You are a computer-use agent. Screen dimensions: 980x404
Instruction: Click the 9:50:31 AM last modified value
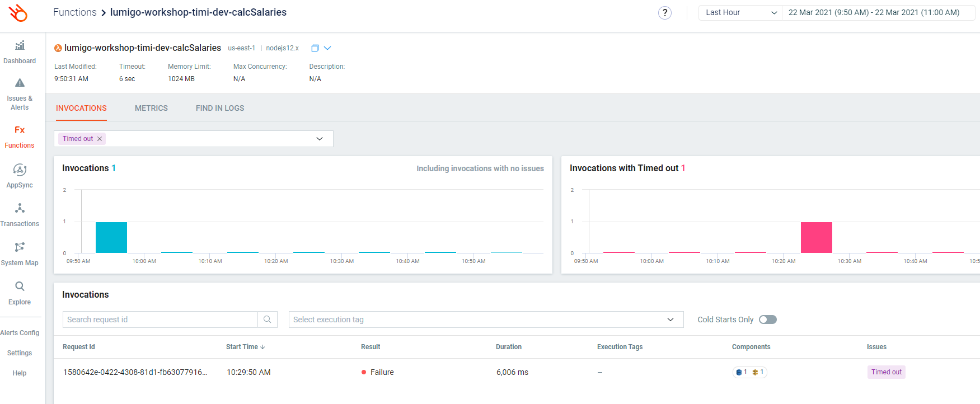(71, 79)
